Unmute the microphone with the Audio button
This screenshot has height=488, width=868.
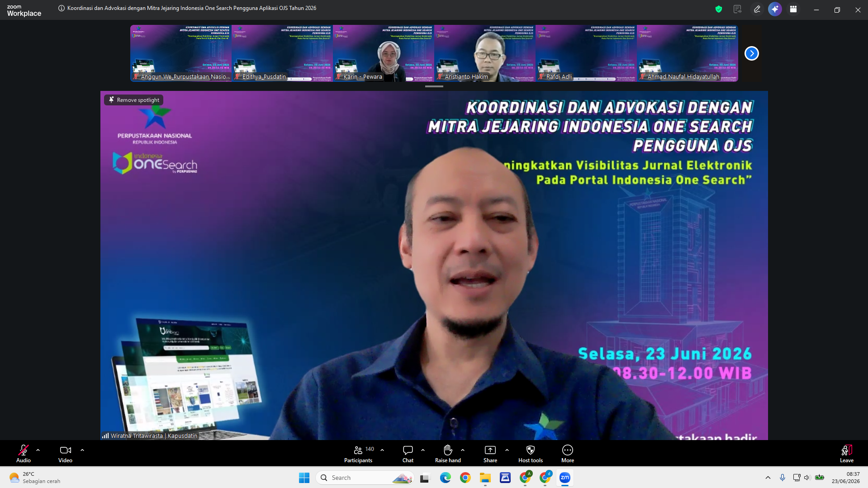pos(24,454)
